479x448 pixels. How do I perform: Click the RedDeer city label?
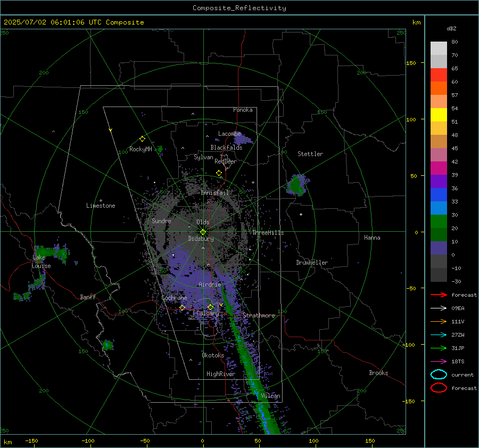[226, 161]
